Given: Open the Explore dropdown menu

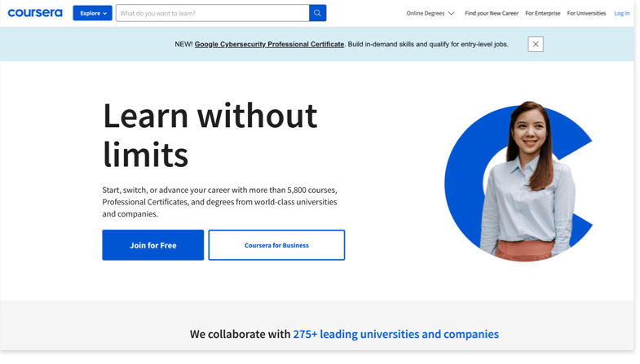Looking at the screenshot, I should click(x=92, y=13).
